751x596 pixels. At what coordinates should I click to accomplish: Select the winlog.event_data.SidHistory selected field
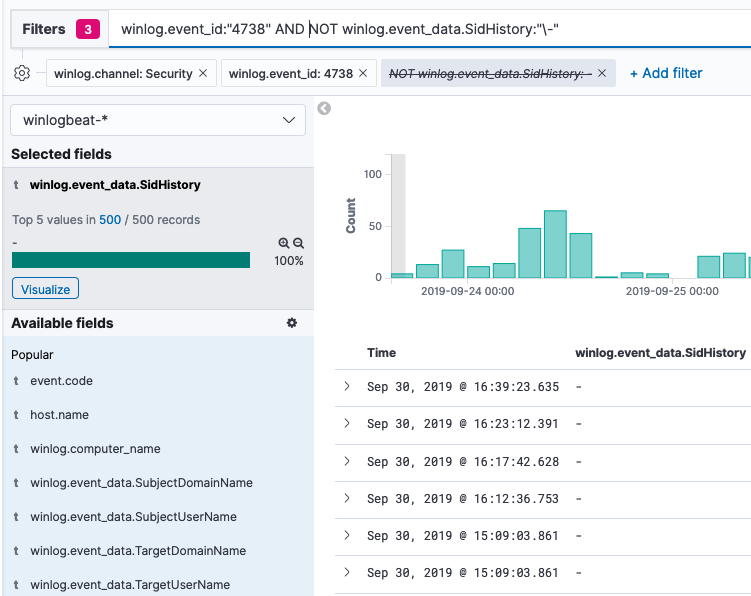tap(115, 185)
